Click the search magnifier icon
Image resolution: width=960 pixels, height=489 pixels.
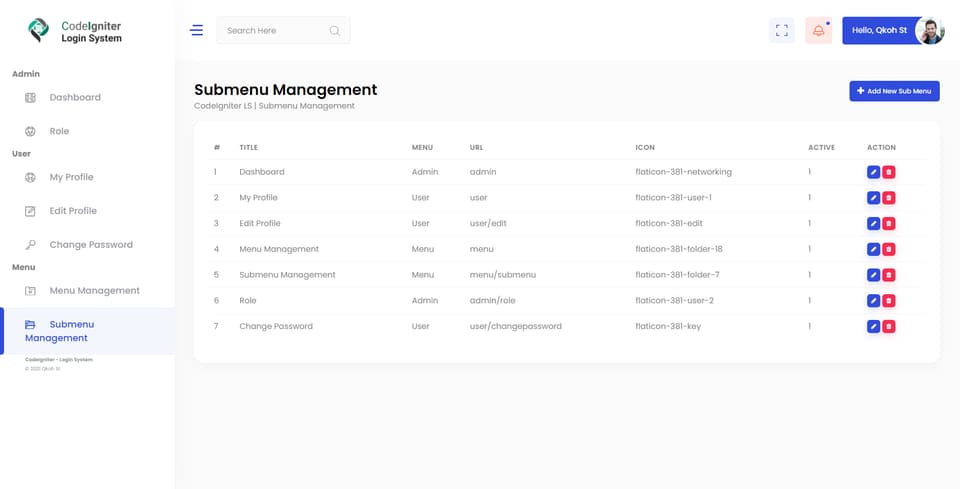tap(334, 31)
